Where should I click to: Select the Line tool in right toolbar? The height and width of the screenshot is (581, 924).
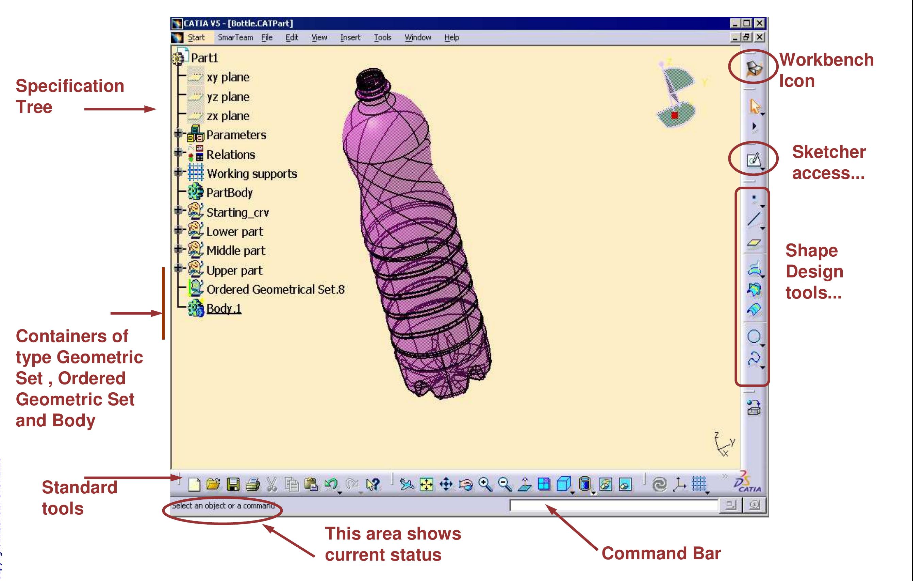[754, 219]
